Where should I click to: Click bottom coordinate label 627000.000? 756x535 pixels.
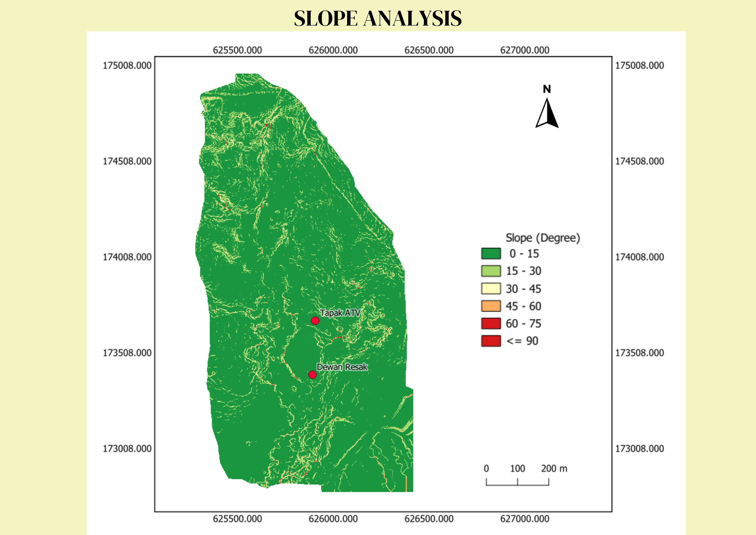coord(525,519)
